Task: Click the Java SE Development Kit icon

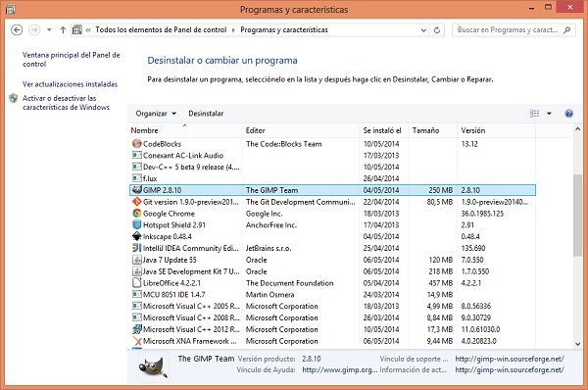Action: coord(137,271)
